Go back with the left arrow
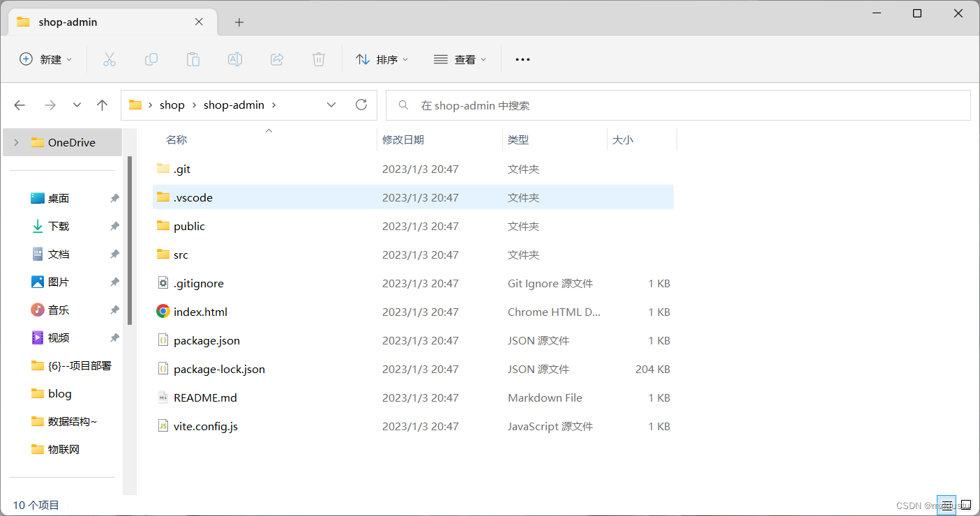This screenshot has height=516, width=980. [20, 105]
